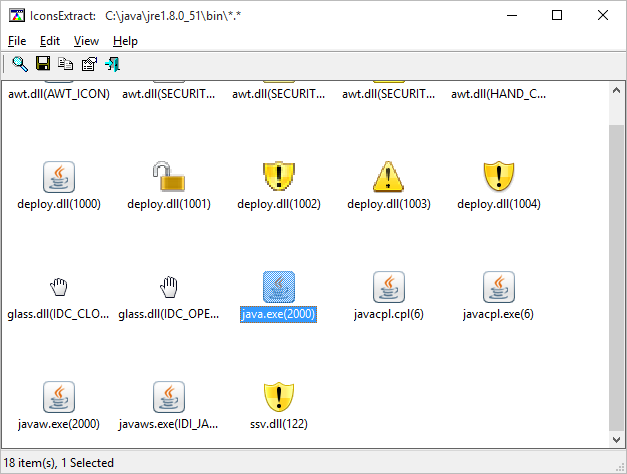Open the Help menu

click(x=125, y=41)
